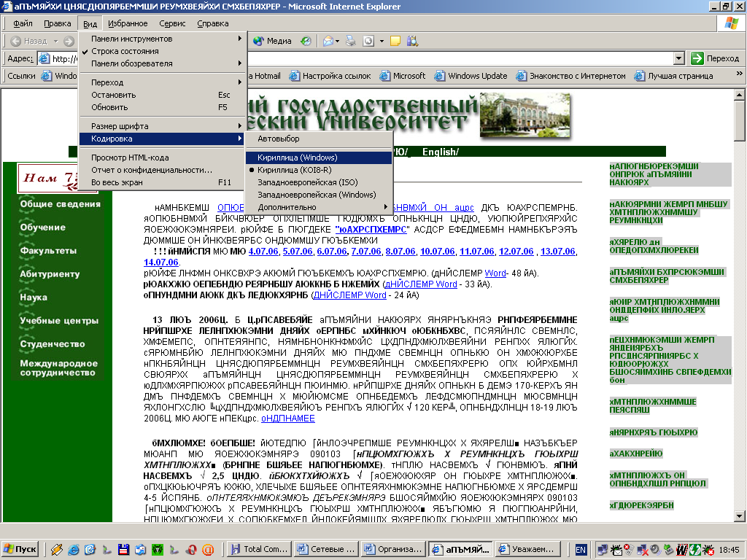Click the Пуск start button

pos(20,550)
